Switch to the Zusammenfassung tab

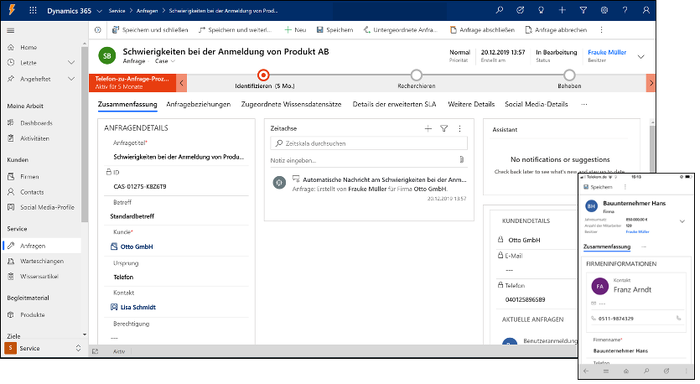(x=128, y=104)
